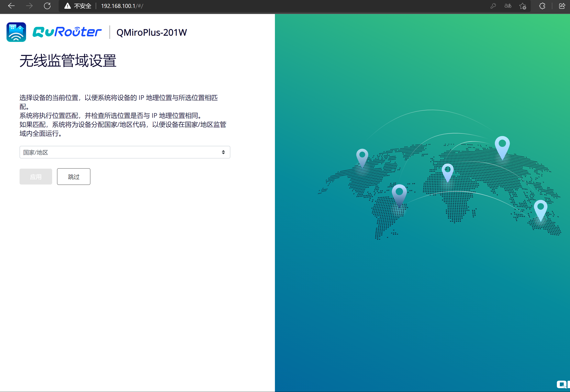
Task: Click the browser forward arrow
Action: pos(29,6)
